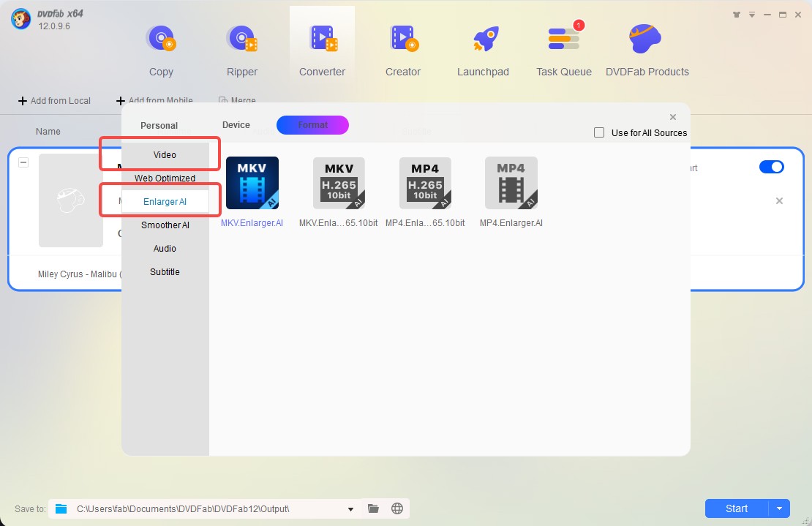Remove the Miley Cyrus task with X
This screenshot has height=526, width=812.
tap(779, 201)
